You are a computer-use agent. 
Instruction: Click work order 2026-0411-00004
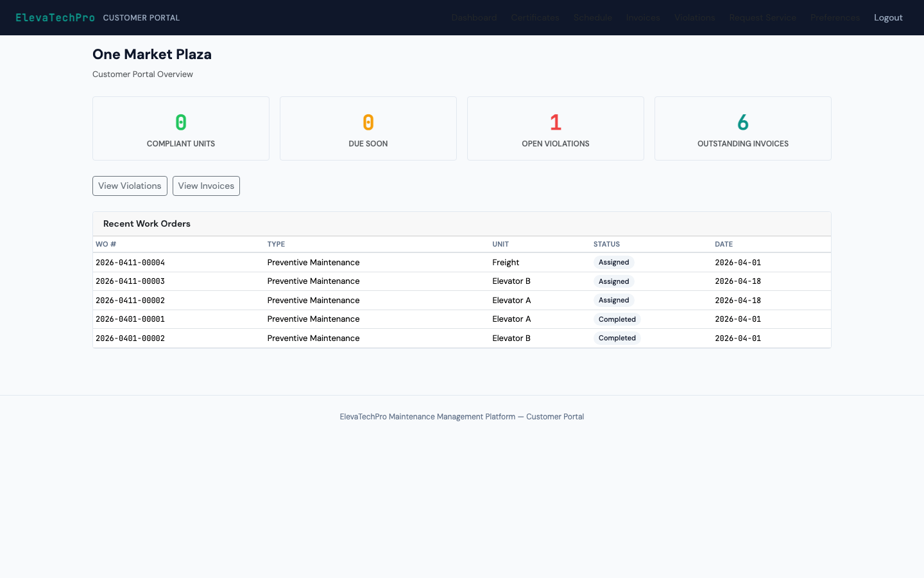click(x=130, y=262)
